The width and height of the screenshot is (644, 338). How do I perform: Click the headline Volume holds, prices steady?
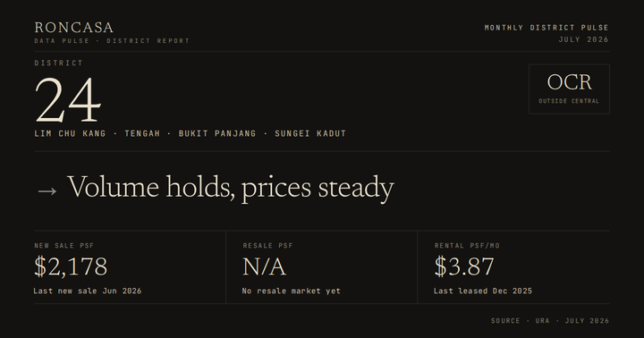click(231, 188)
